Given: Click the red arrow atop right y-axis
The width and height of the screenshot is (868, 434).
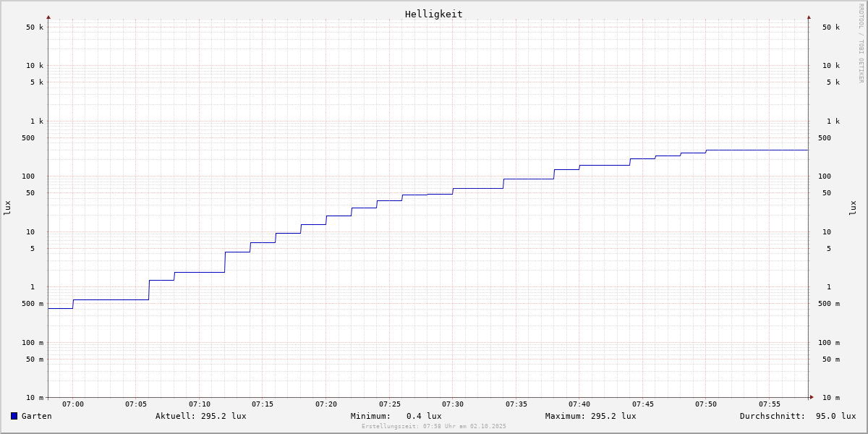Looking at the screenshot, I should 809,17.
